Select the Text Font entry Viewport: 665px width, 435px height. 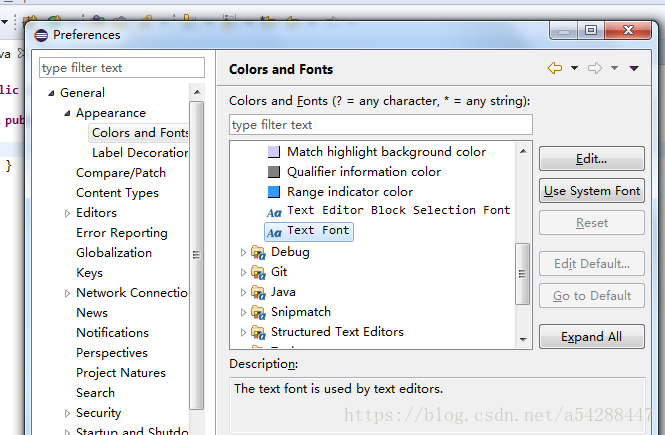[x=309, y=231]
